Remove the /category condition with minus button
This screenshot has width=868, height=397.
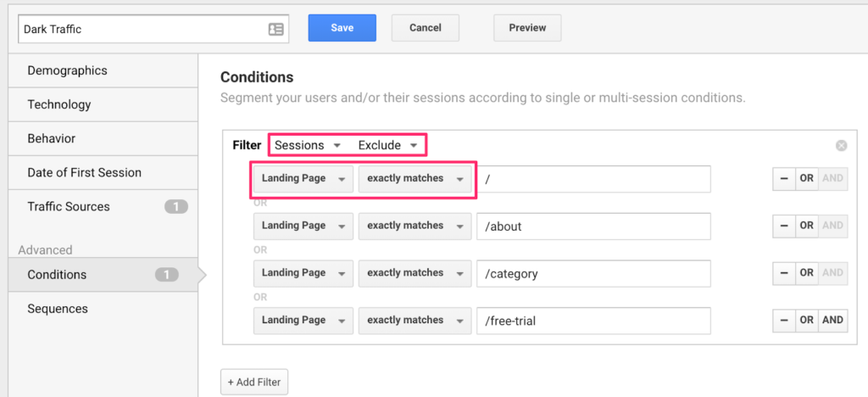click(x=784, y=272)
